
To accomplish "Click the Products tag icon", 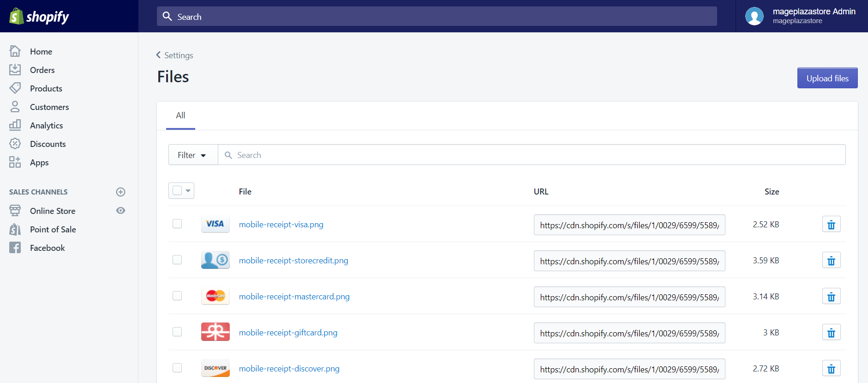I will 15,88.
